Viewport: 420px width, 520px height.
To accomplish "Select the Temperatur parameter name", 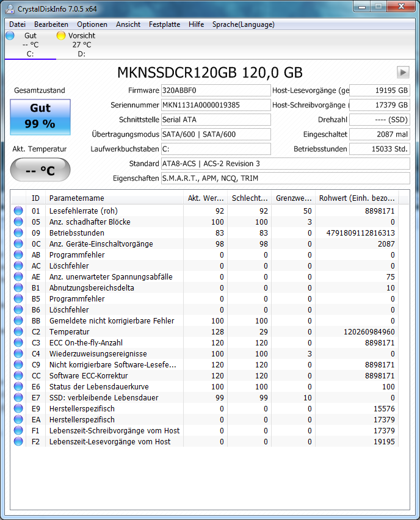I will (70, 331).
